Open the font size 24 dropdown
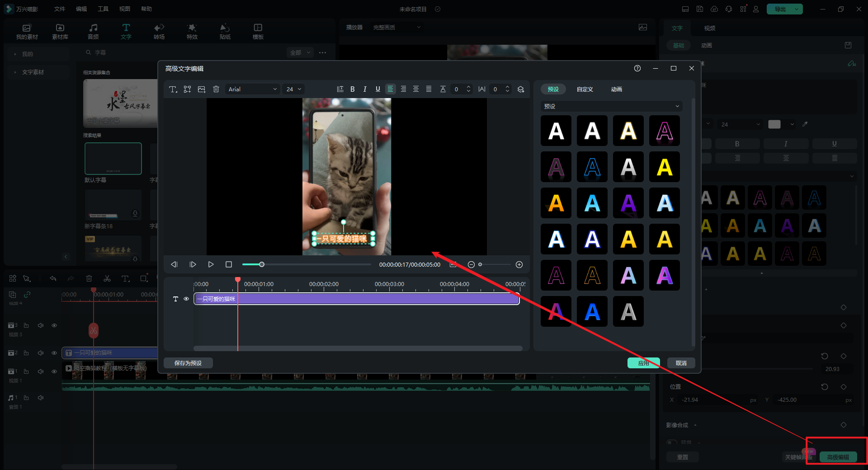 [x=293, y=89]
